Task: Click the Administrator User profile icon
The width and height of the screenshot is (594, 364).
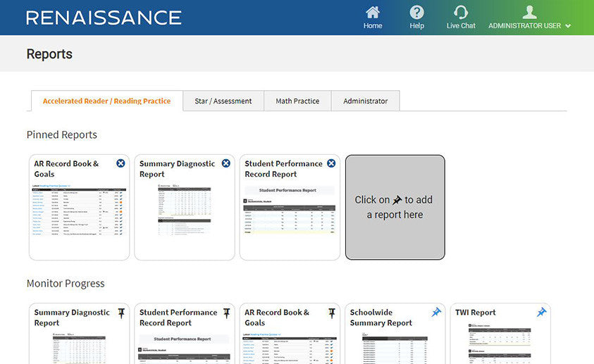Action: tap(529, 13)
